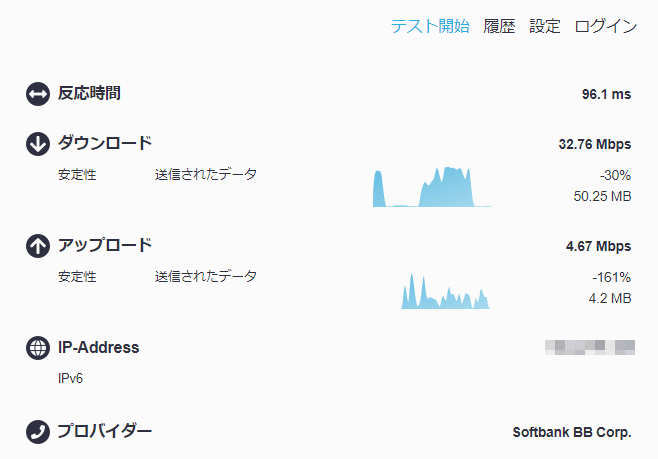Click 送信されたデータ under アップロード
This screenshot has width=658, height=459.
pos(206,276)
